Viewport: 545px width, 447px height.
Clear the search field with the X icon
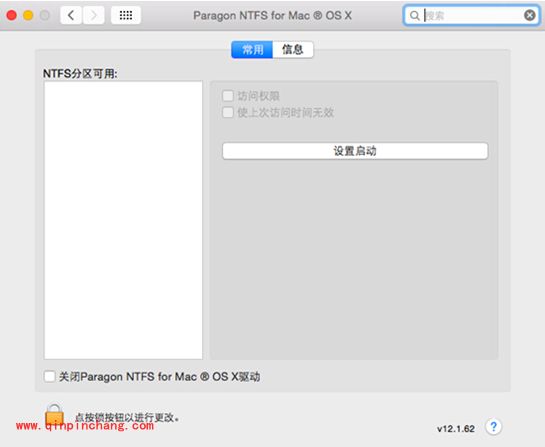[529, 15]
